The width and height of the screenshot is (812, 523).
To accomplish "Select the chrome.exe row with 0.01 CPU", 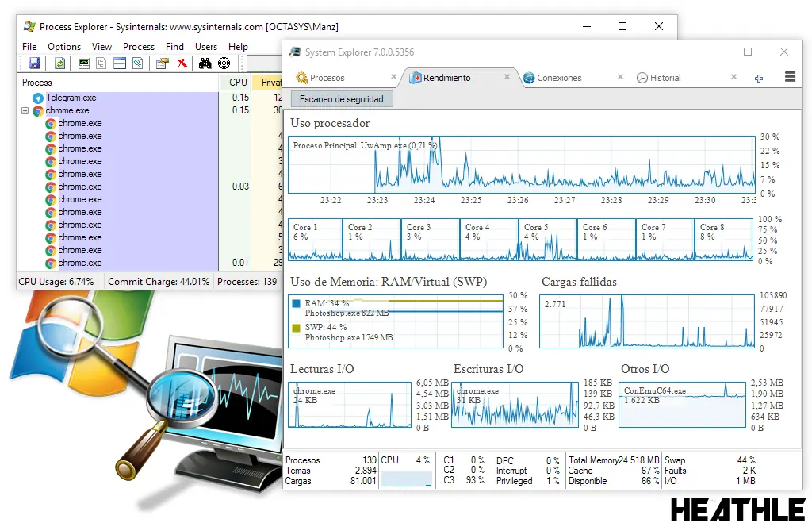I will coord(150,263).
